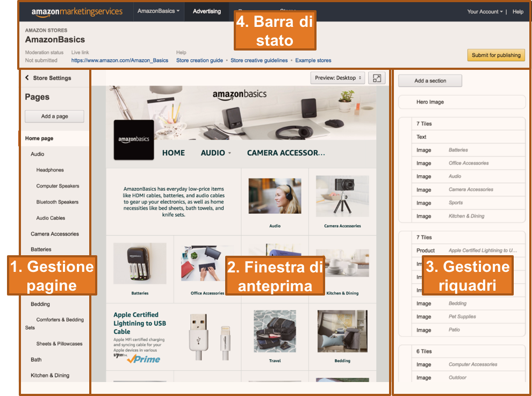Viewport: 532px width, 396px height.
Task: Select Image Camera Accessories tile row
Action: click(468, 190)
